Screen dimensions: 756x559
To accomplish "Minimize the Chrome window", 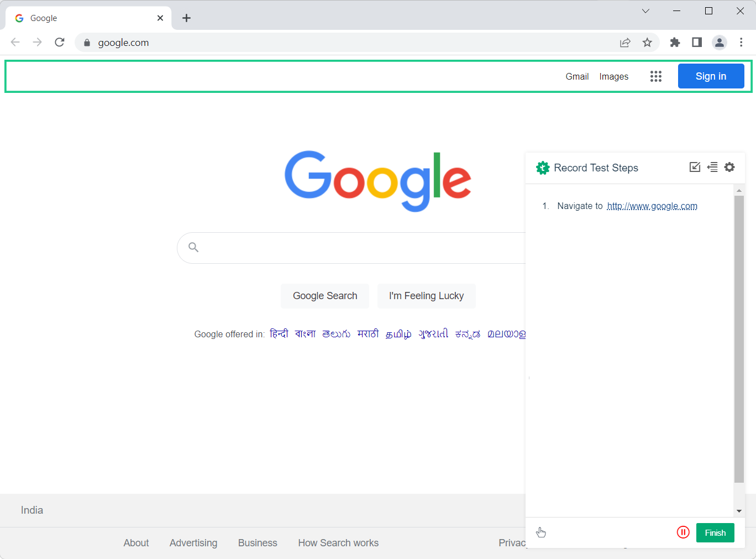I will point(677,11).
